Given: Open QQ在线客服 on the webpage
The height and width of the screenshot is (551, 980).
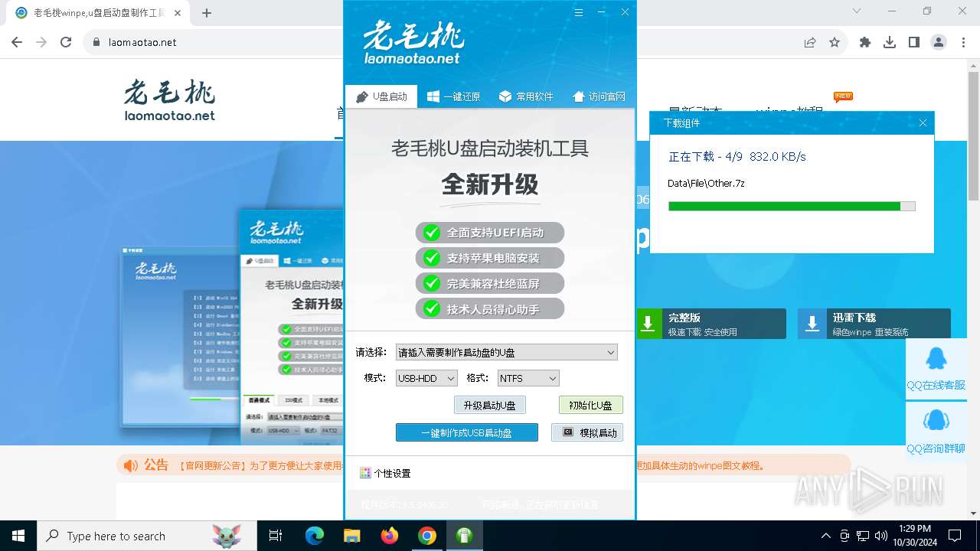Looking at the screenshot, I should [936, 368].
